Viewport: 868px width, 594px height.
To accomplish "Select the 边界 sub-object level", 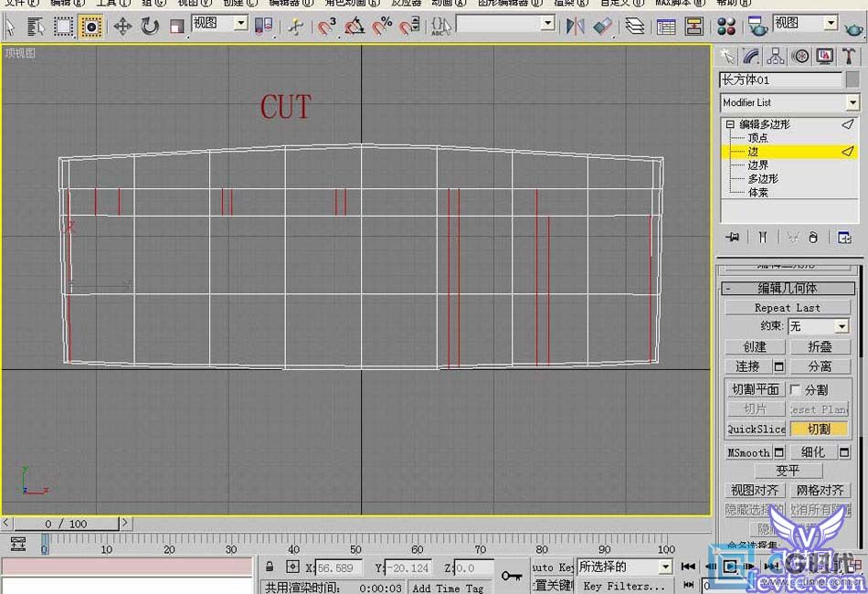I will (757, 165).
